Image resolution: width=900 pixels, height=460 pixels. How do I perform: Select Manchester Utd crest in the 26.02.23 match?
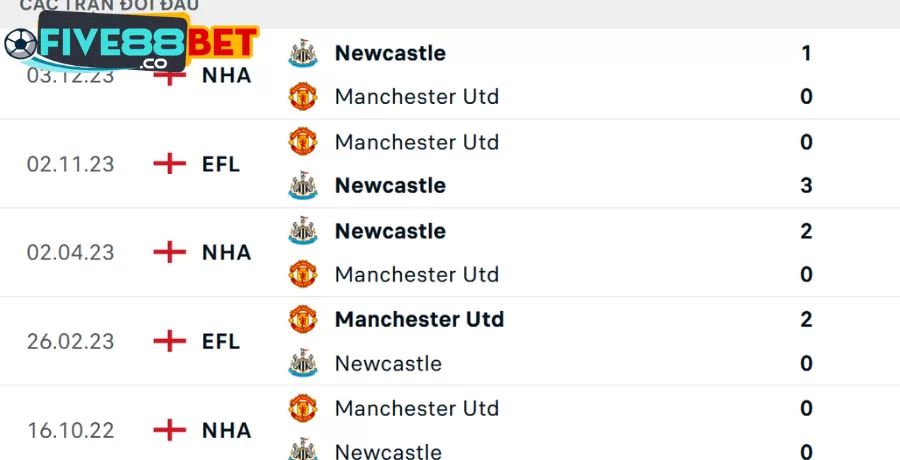[302, 320]
